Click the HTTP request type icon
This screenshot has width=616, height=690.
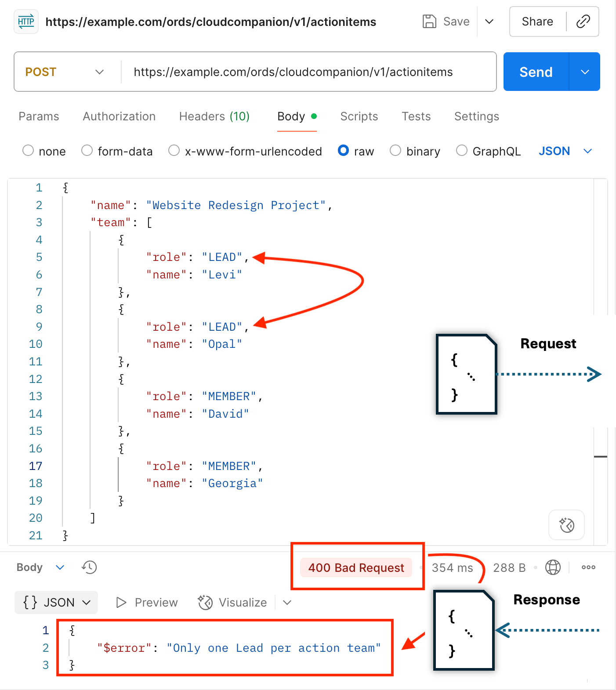point(26,22)
